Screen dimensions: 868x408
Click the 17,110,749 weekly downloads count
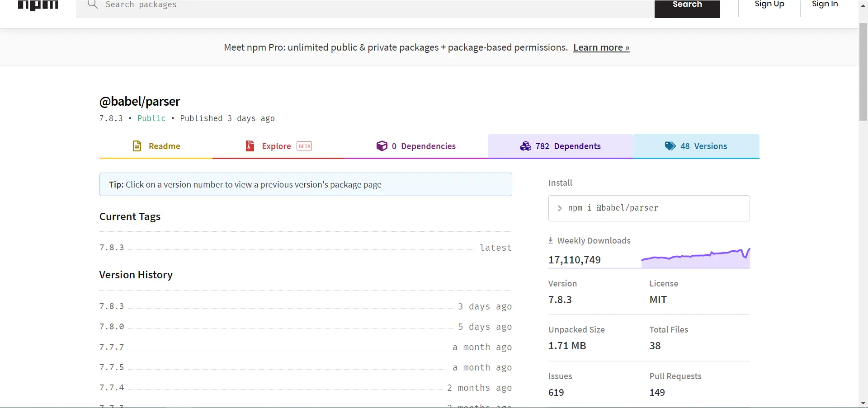click(x=575, y=260)
